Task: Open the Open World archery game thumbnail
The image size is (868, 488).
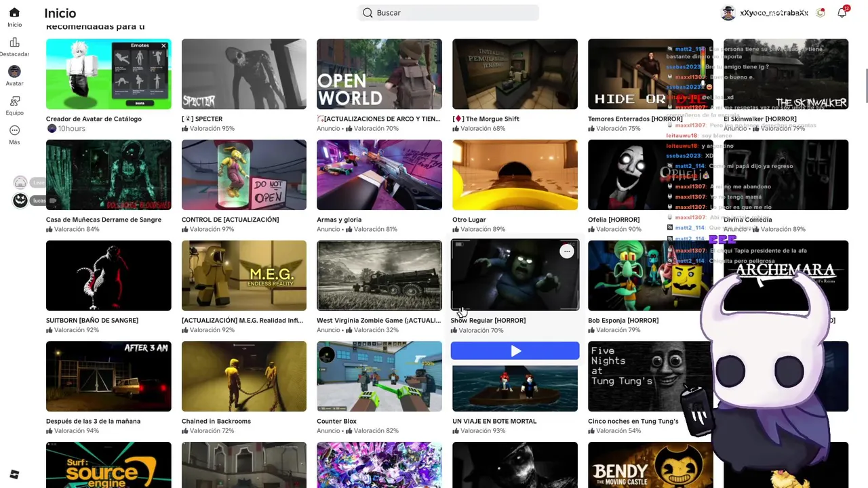Action: click(380, 74)
